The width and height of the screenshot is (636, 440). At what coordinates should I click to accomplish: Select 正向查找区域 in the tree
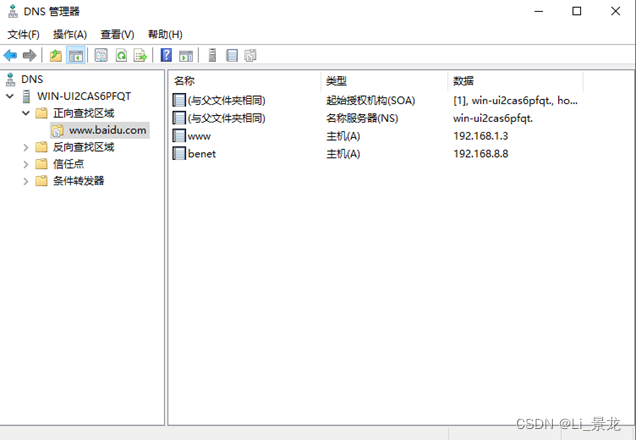coord(84,113)
